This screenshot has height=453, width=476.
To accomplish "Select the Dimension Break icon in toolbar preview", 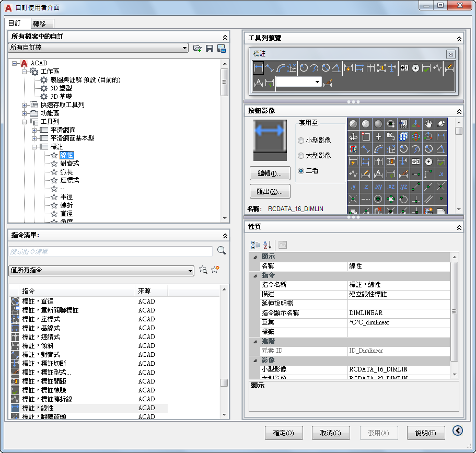I will [392, 68].
